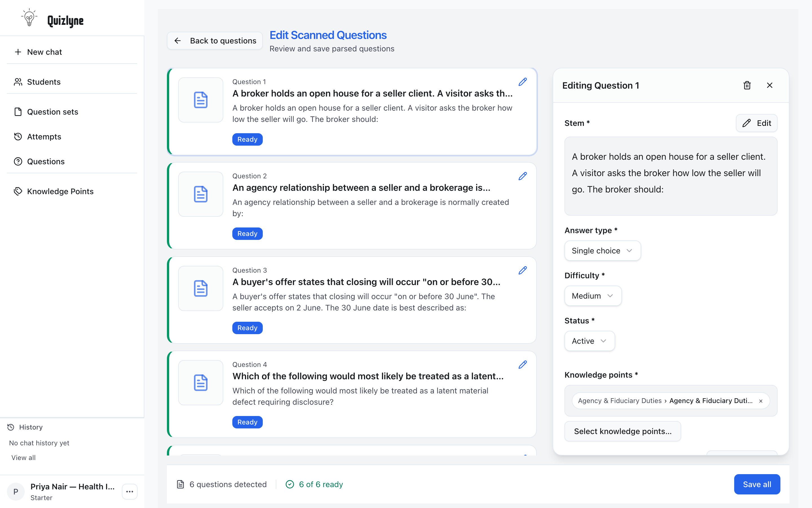Click the back arrow icon
The height and width of the screenshot is (508, 812).
point(178,41)
